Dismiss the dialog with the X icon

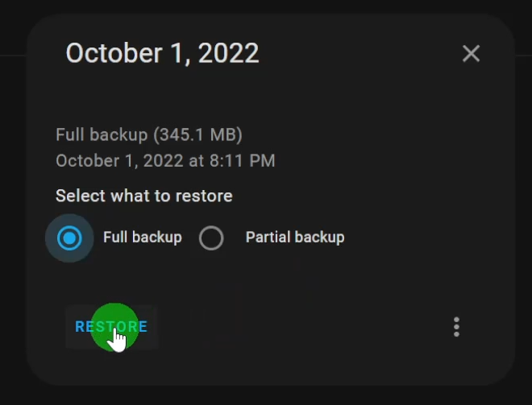(x=471, y=54)
